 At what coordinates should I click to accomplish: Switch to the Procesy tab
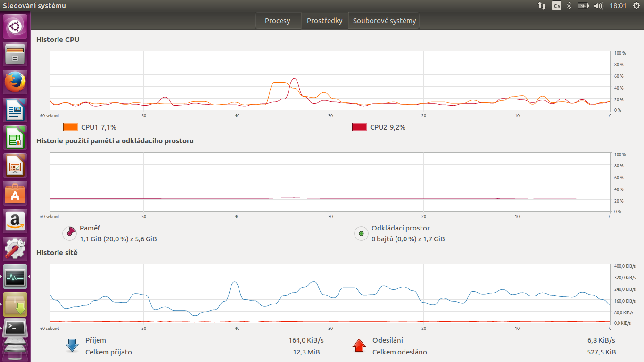tap(278, 21)
